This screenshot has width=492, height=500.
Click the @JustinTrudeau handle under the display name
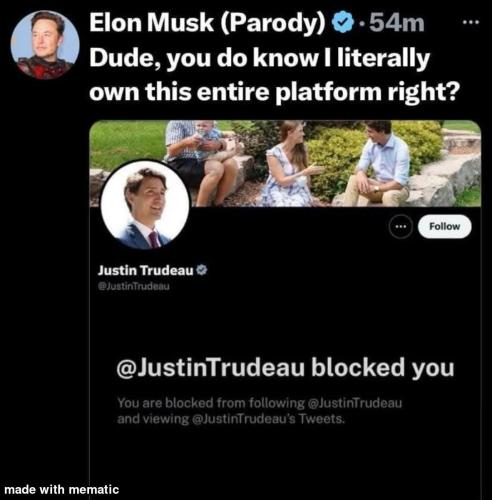134,286
